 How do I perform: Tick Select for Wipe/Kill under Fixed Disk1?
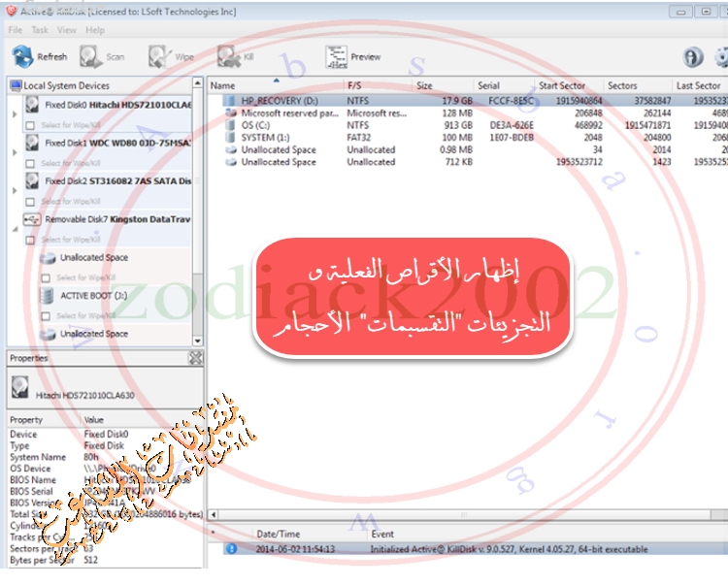(30, 163)
